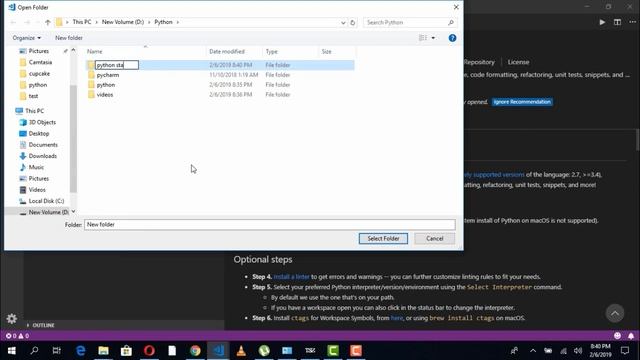The width and height of the screenshot is (640, 360).
Task: Click New Volume (D:) in breadcrumb path
Action: pyautogui.click(x=123, y=22)
